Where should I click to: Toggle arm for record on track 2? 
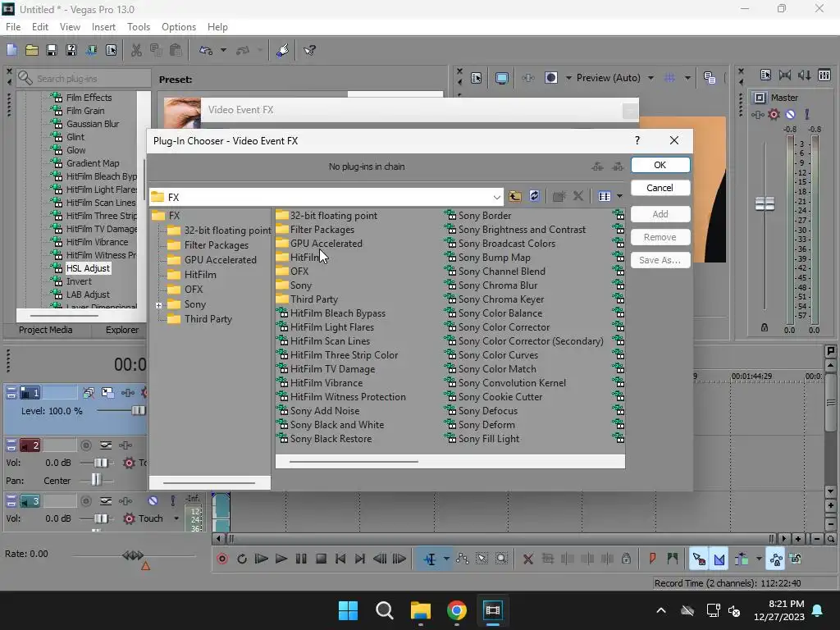coord(85,445)
